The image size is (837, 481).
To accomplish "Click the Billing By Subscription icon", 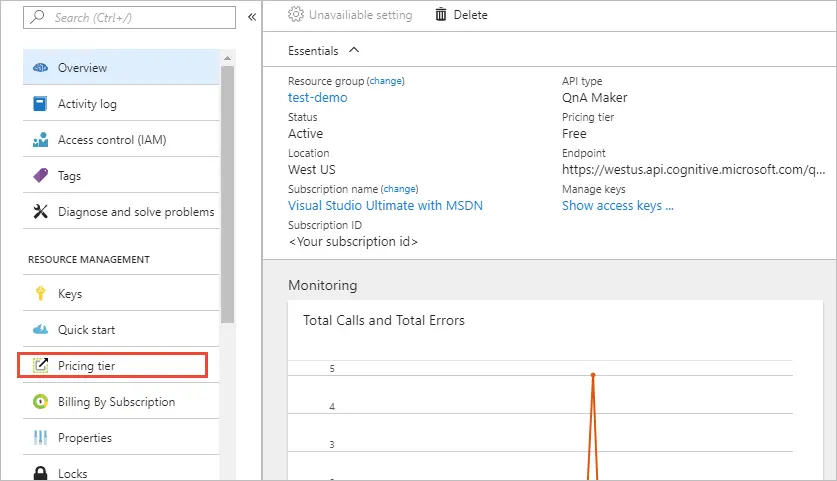I will pyautogui.click(x=41, y=402).
